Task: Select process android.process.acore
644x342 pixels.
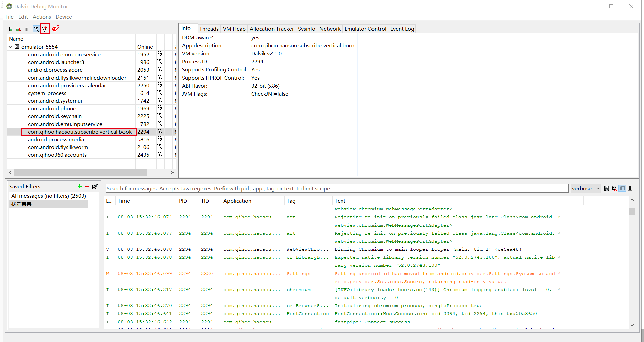Action: point(55,70)
